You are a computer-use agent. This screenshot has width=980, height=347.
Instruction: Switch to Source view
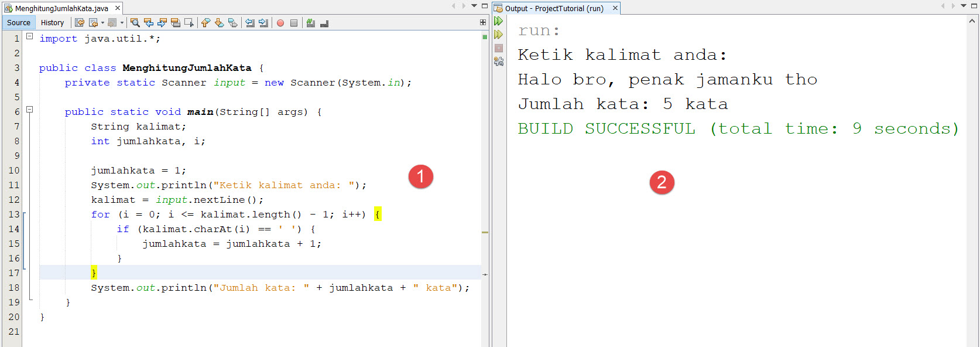pos(19,23)
